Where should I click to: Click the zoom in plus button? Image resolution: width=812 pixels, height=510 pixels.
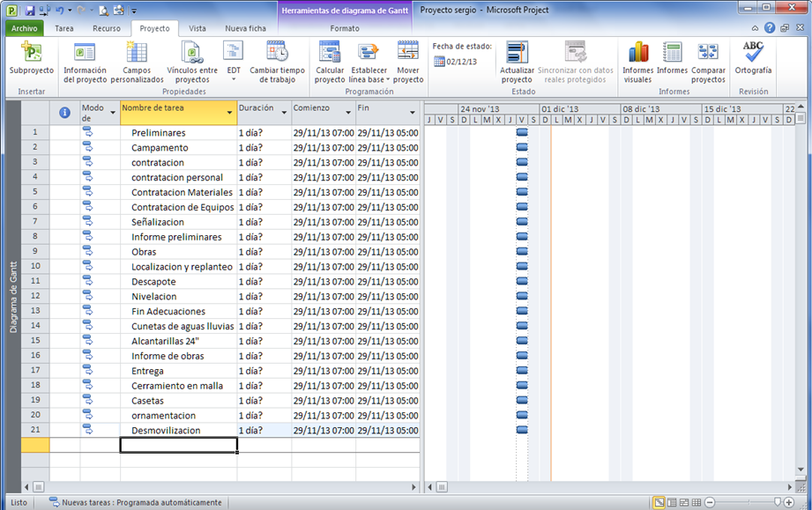tap(789, 502)
